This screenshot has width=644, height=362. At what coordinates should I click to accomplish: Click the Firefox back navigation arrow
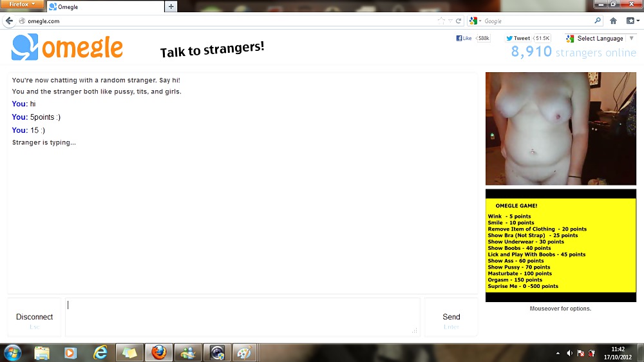point(9,21)
